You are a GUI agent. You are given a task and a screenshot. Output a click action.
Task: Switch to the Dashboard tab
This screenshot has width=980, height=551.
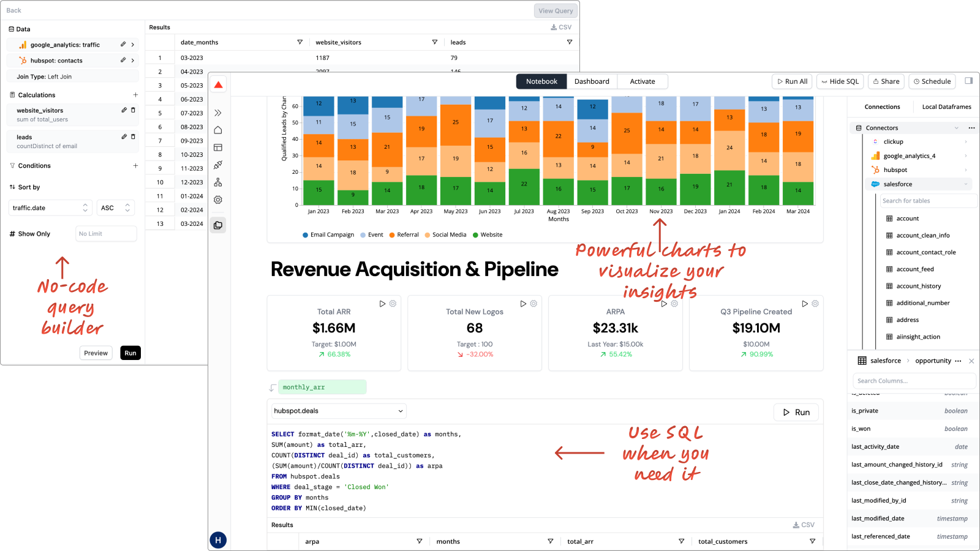pyautogui.click(x=592, y=81)
